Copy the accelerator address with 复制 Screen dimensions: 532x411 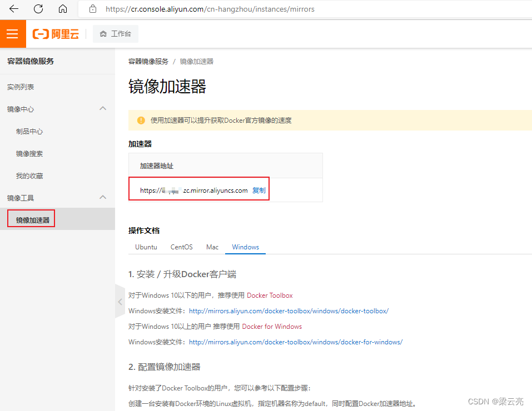click(259, 191)
